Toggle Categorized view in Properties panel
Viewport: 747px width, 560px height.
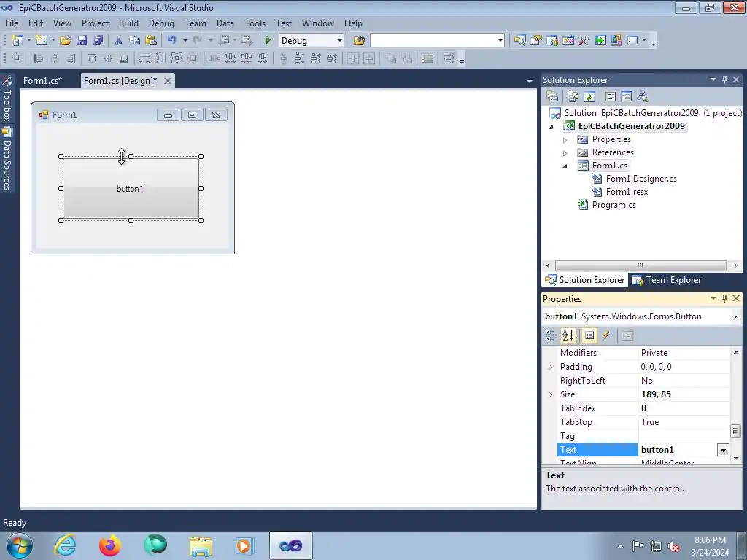point(551,335)
